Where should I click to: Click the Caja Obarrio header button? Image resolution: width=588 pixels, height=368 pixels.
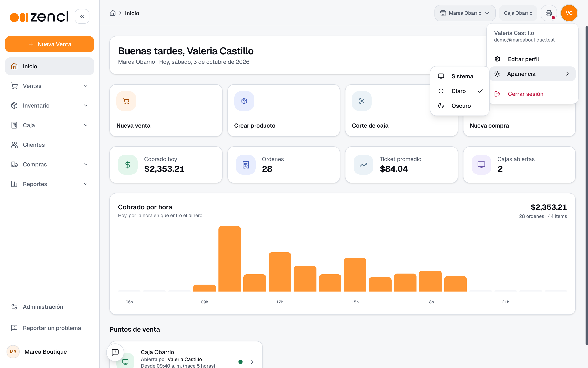click(518, 13)
